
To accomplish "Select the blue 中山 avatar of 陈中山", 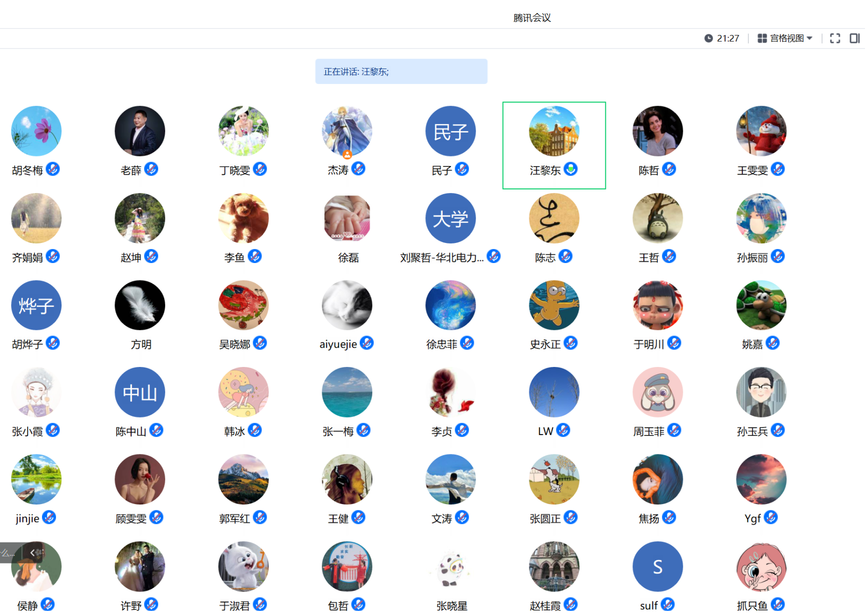I will pyautogui.click(x=140, y=392).
